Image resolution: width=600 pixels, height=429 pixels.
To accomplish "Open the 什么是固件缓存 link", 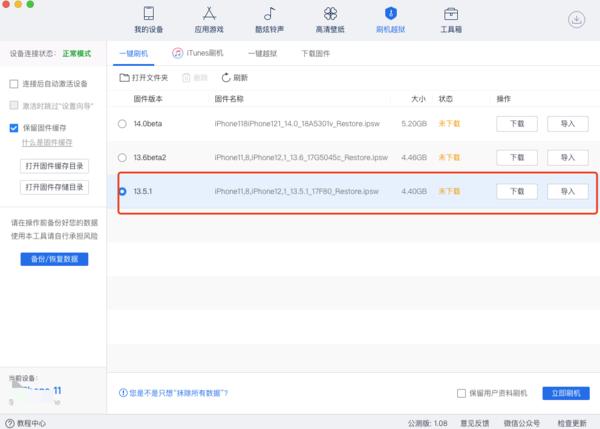I will 47,143.
